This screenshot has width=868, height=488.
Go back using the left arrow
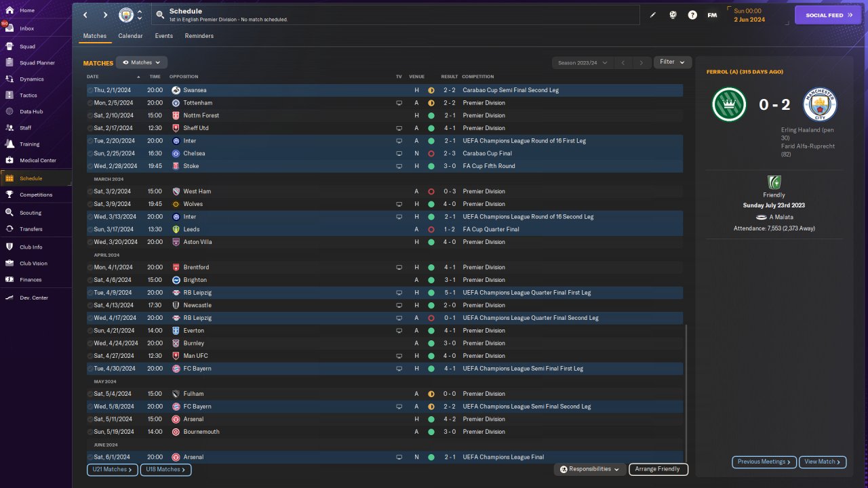pyautogui.click(x=85, y=15)
